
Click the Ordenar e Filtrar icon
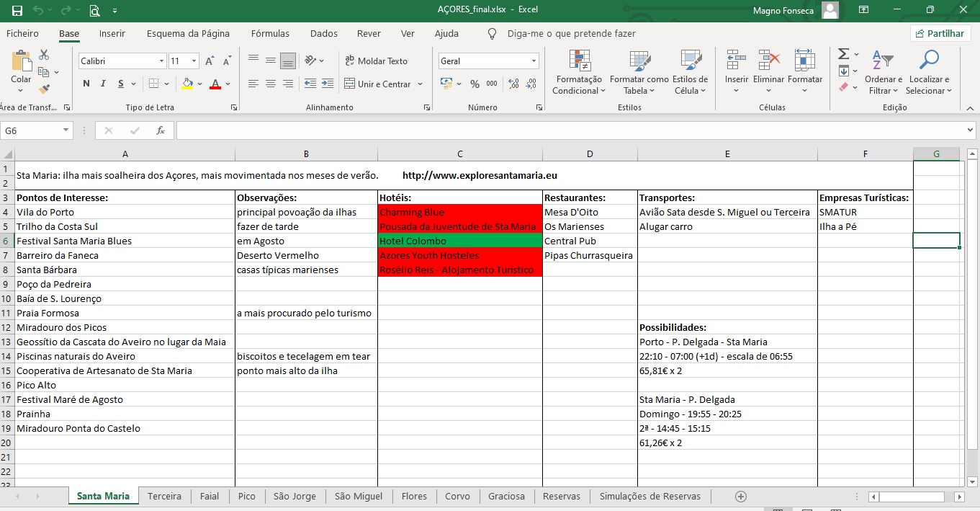tap(883, 73)
